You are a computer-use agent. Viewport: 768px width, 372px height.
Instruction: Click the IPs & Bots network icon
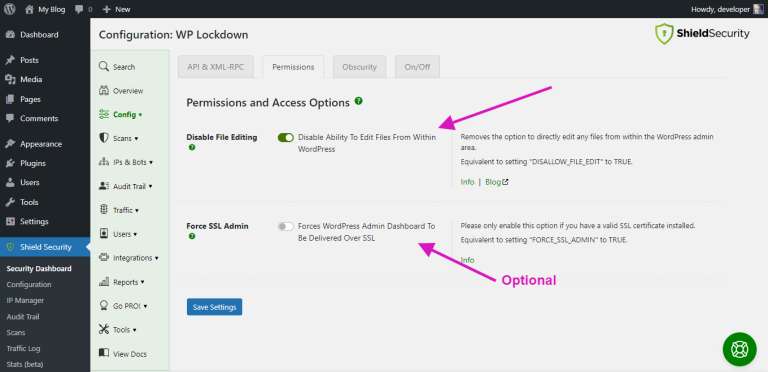[103, 162]
